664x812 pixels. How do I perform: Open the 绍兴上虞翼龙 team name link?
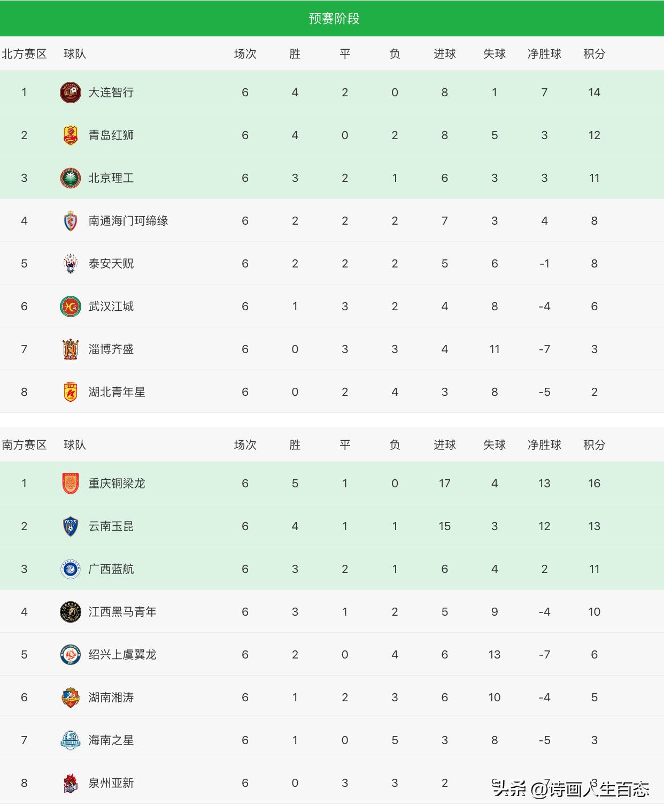(x=122, y=655)
